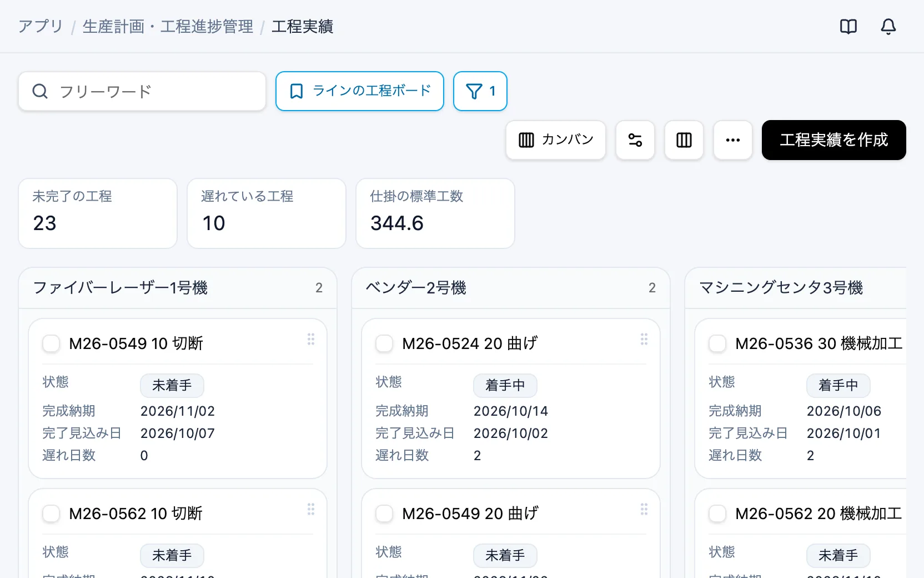Open card title M26-0562 10 切断
Image resolution: width=924 pixels, height=578 pixels.
pyautogui.click(x=136, y=514)
